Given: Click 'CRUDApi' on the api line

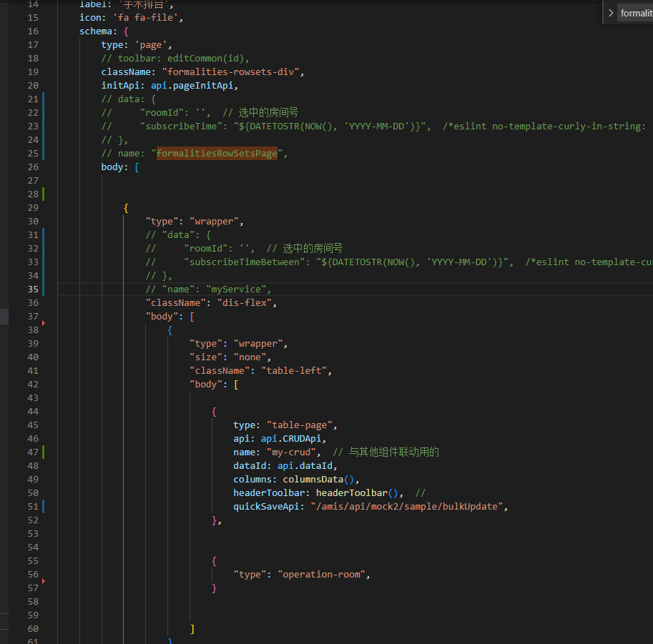Looking at the screenshot, I should 302,439.
